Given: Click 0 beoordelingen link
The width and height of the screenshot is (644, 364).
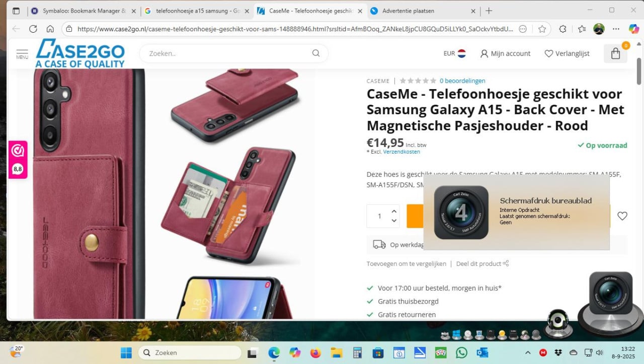Looking at the screenshot, I should click(462, 81).
